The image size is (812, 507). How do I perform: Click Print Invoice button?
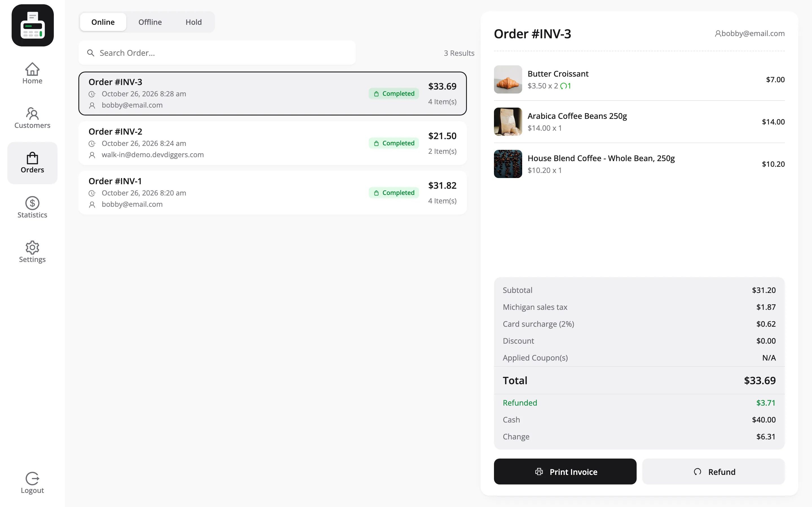click(x=565, y=472)
